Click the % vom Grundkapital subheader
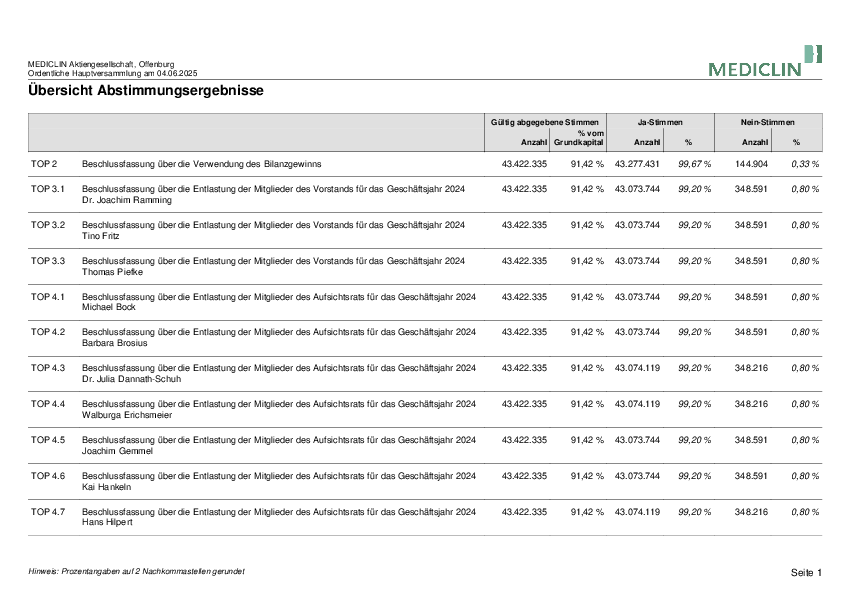 click(578, 137)
